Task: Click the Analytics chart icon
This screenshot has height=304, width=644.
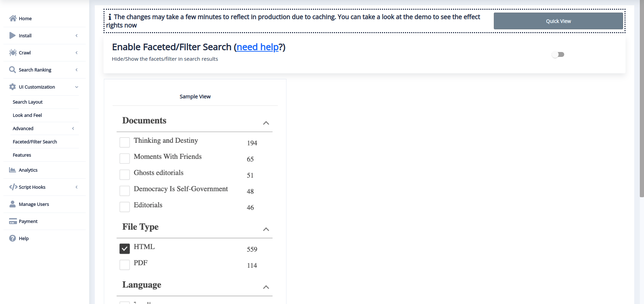Action: pos(13,170)
